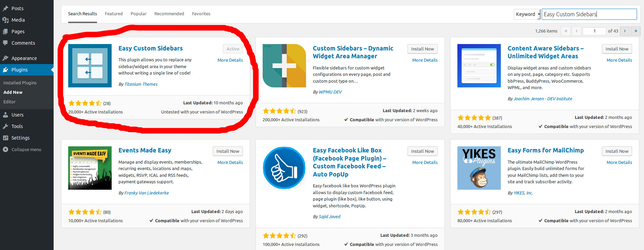Install Events Made Easy plugin

(x=228, y=151)
